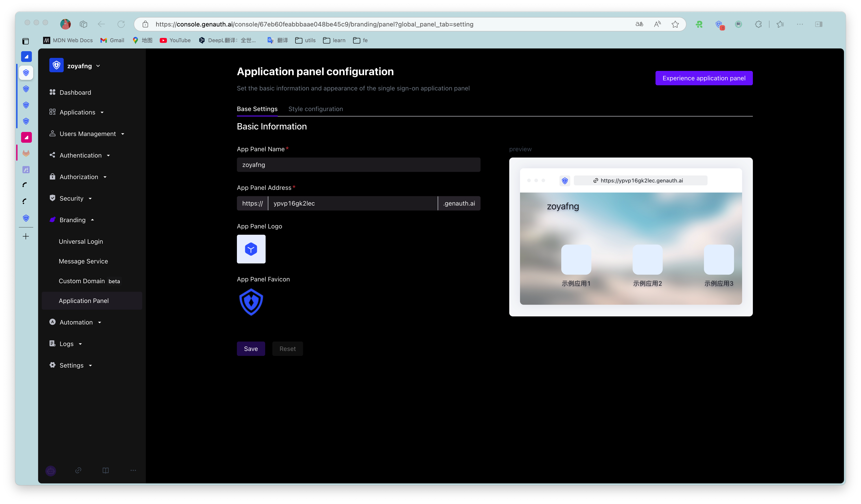Open the book docs icon in sidebar footer
The image size is (861, 504).
pyautogui.click(x=106, y=471)
